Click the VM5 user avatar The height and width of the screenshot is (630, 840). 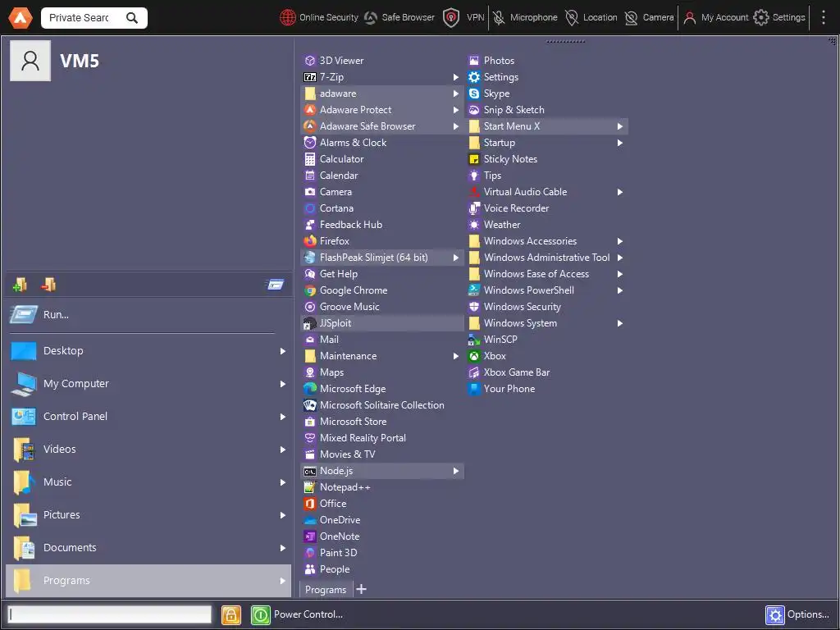pyautogui.click(x=30, y=61)
